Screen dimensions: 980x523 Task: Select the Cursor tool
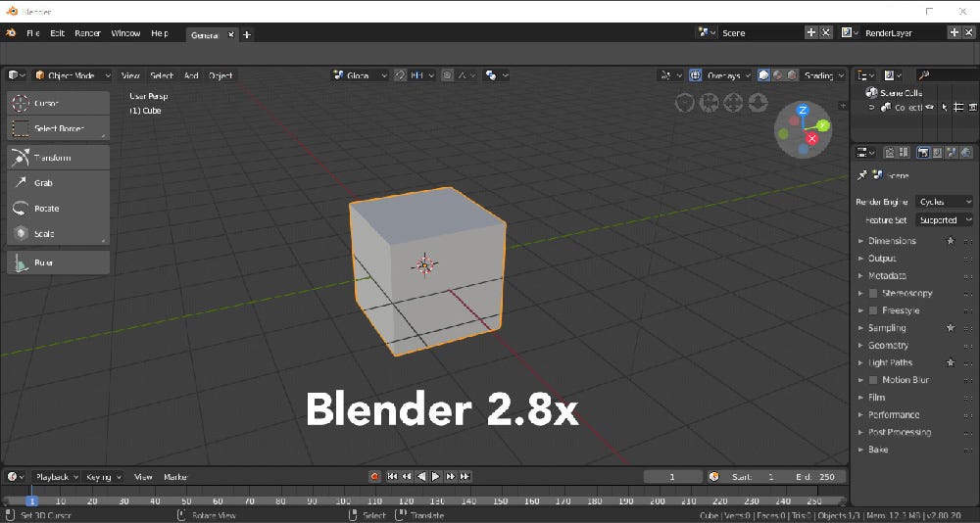coord(58,103)
